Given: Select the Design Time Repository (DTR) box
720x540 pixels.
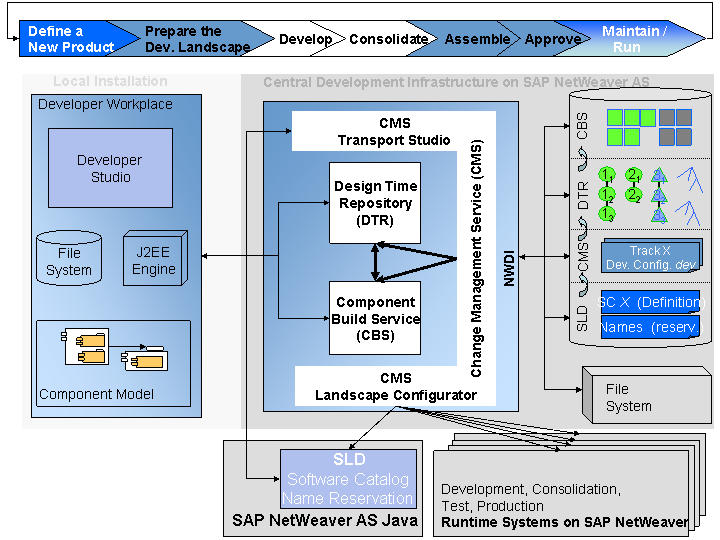Looking at the screenshot, I should (375, 202).
